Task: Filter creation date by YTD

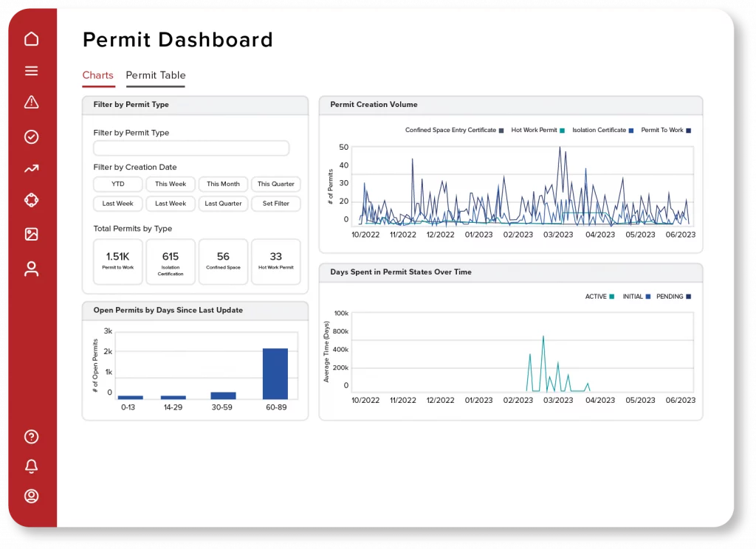Action: point(118,184)
